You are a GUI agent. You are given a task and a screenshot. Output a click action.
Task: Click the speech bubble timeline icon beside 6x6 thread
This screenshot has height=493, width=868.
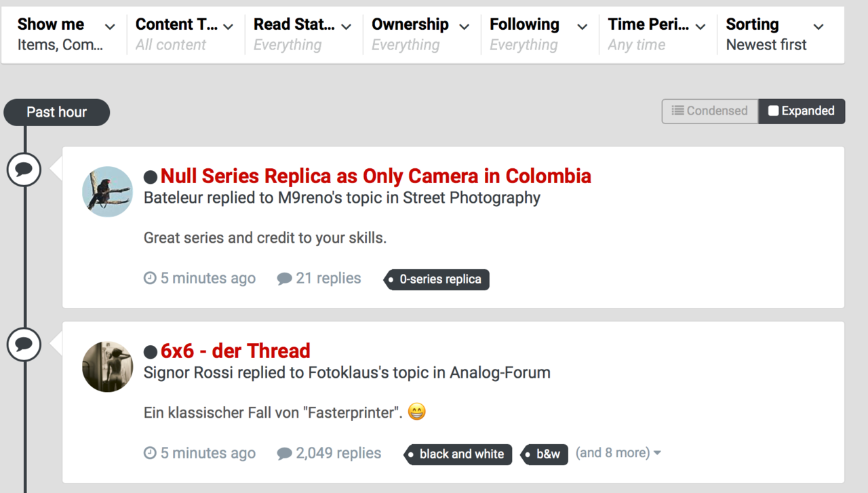pyautogui.click(x=24, y=345)
